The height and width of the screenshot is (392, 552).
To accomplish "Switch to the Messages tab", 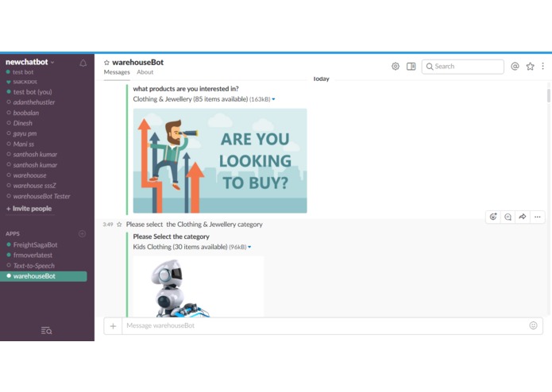I will [117, 72].
